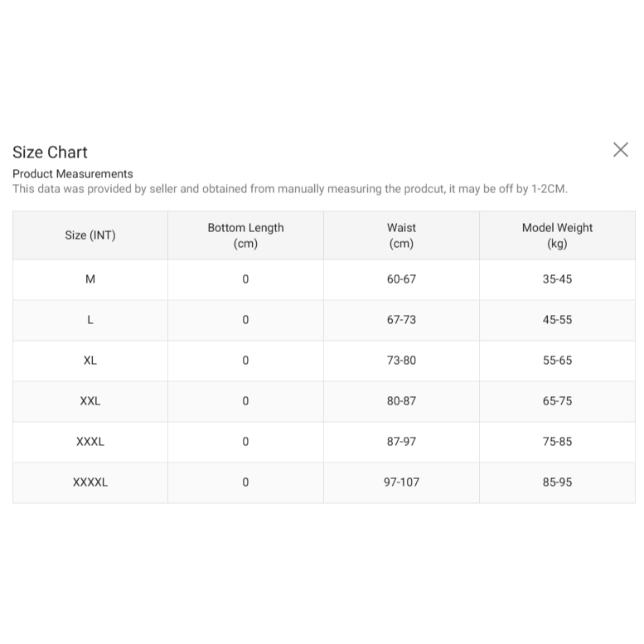Click waist value 60-67
Screen dimensions: 644x644
(401, 279)
